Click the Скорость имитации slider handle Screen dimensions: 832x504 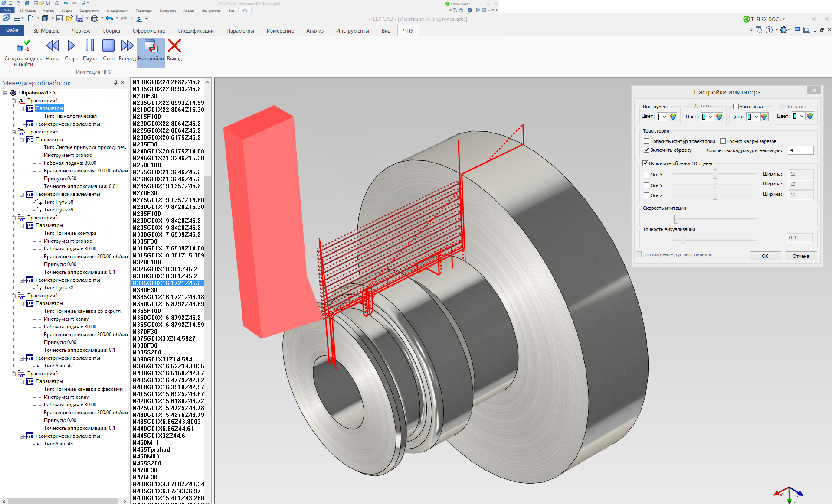676,219
